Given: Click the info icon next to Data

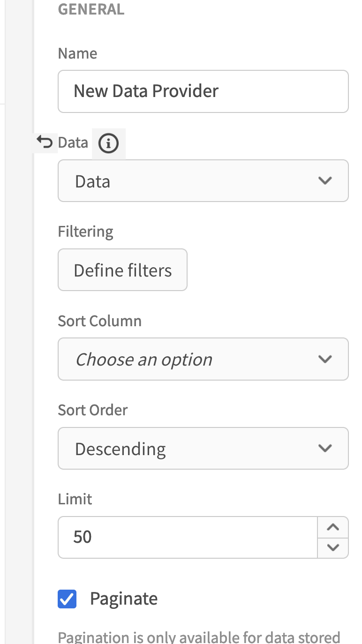Looking at the screenshot, I should click(x=109, y=143).
